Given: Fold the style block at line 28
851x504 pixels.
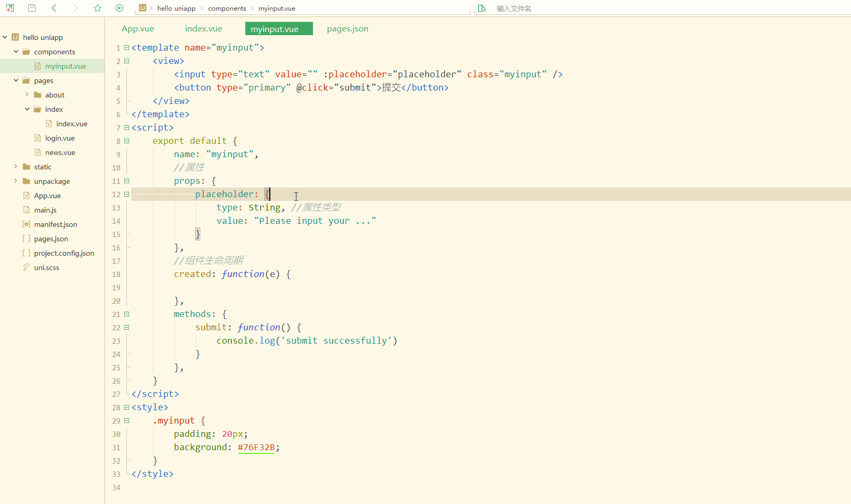Looking at the screenshot, I should (127, 407).
